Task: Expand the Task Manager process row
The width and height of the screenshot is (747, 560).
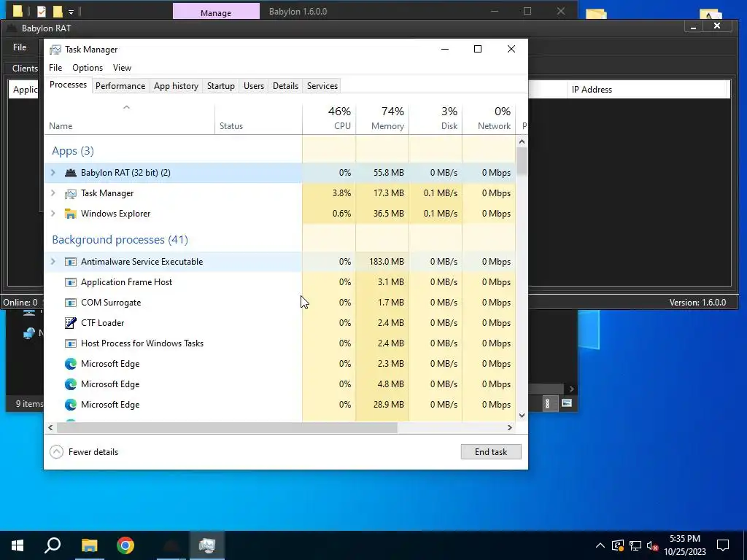Action: click(53, 193)
